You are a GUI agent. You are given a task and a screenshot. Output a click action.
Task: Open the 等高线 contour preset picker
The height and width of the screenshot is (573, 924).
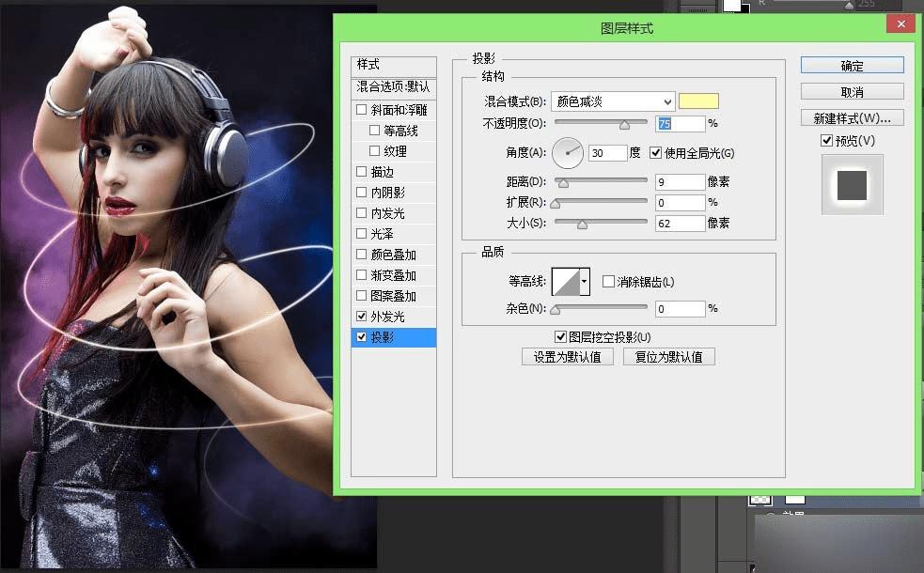565,281
